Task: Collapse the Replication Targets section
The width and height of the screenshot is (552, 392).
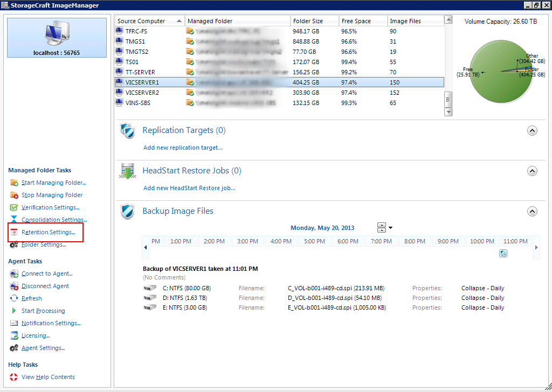Action: (x=532, y=130)
